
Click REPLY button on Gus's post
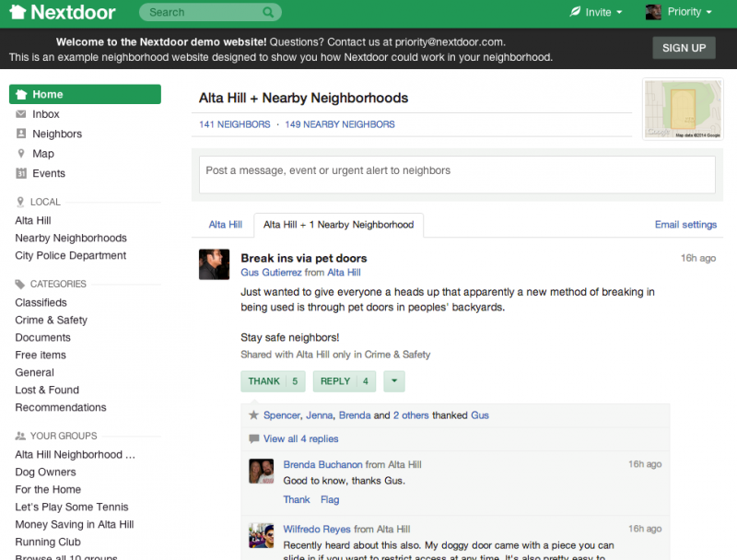click(345, 381)
